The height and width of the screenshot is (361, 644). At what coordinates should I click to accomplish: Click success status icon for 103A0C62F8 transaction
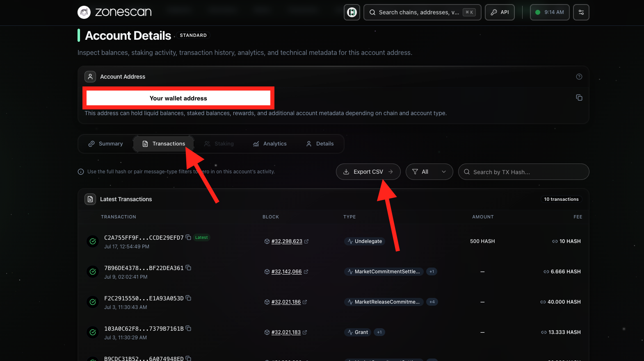click(93, 332)
